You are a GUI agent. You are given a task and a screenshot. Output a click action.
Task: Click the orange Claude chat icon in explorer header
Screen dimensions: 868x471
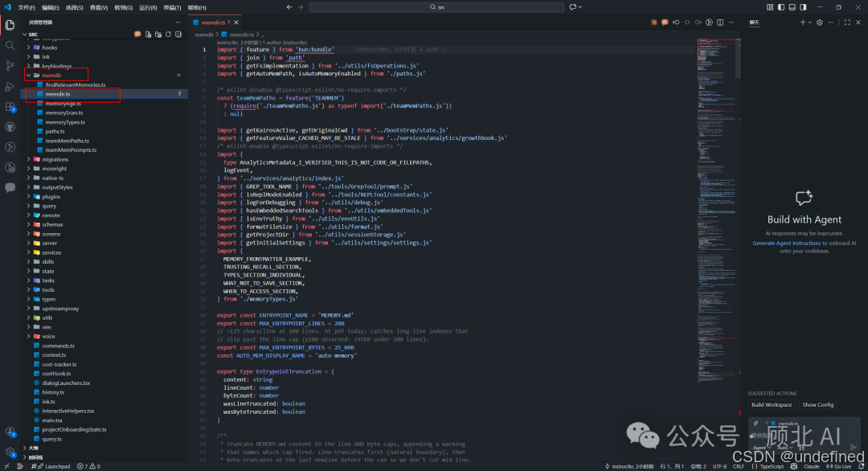click(138, 35)
